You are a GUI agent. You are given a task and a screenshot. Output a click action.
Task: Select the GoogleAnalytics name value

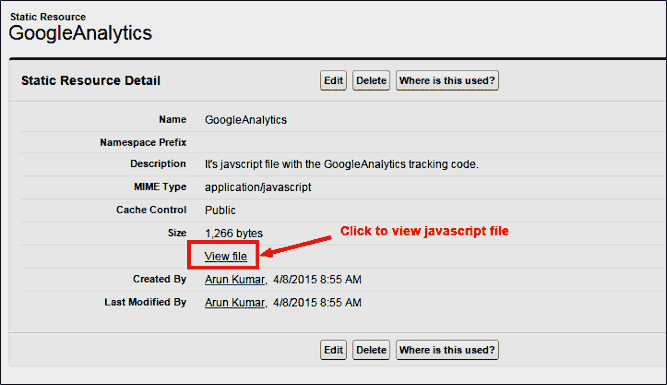click(245, 120)
